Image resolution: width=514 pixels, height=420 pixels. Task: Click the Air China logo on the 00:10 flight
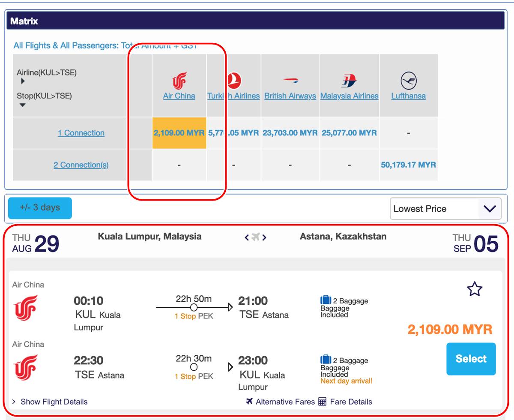point(25,308)
